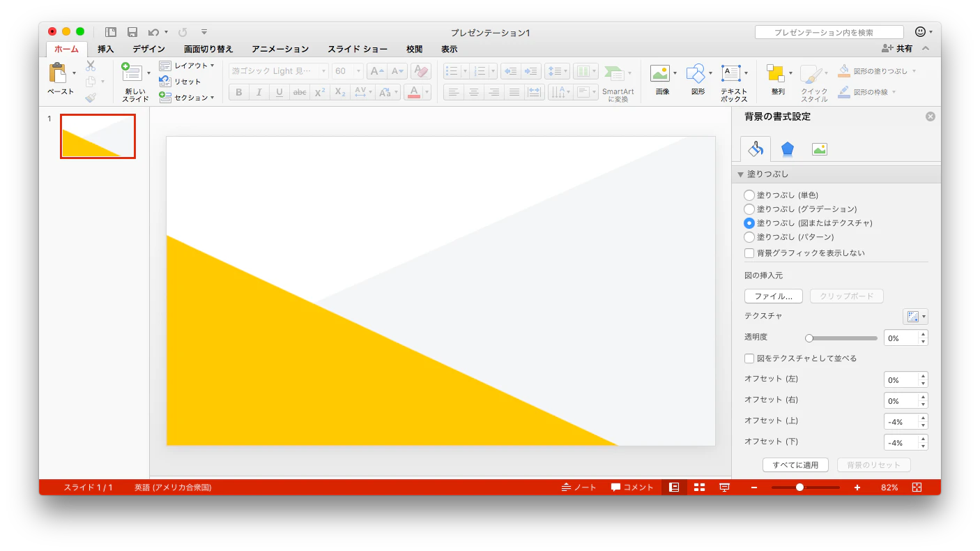Viewport: 980px width, 551px height.
Task: Enable 背景グラフィックを表示しない checkbox
Action: pyautogui.click(x=749, y=253)
